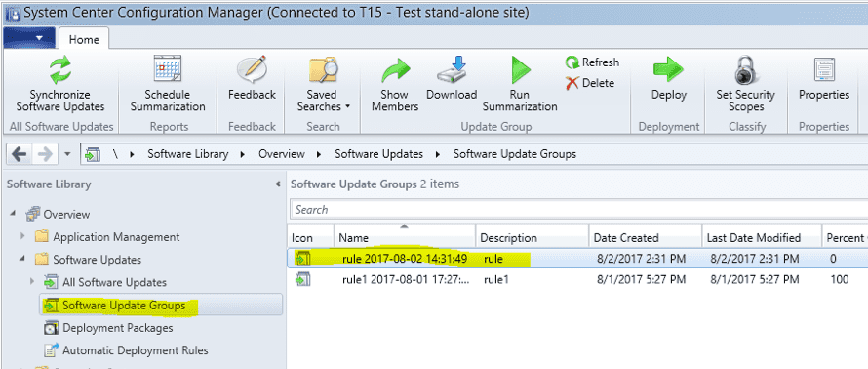Run Summarization using play icon
This screenshot has height=369, width=868.
tap(521, 70)
